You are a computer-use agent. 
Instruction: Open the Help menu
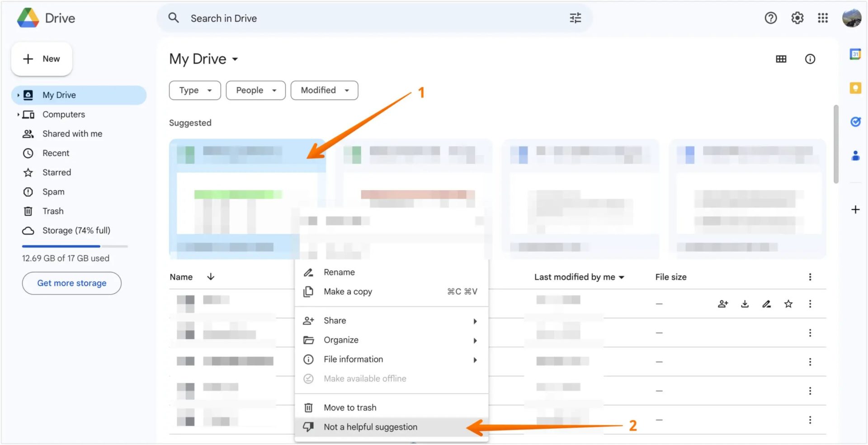771,18
